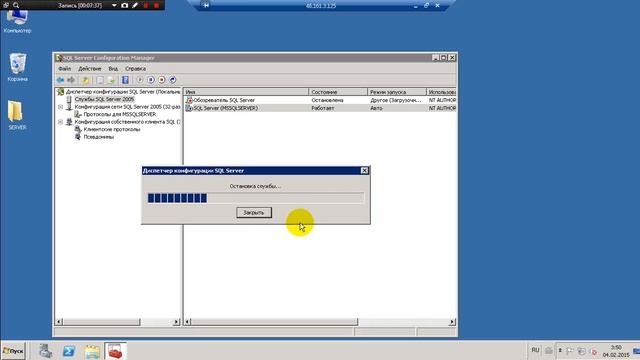Click the blue Help toolbar icon

(x=125, y=80)
